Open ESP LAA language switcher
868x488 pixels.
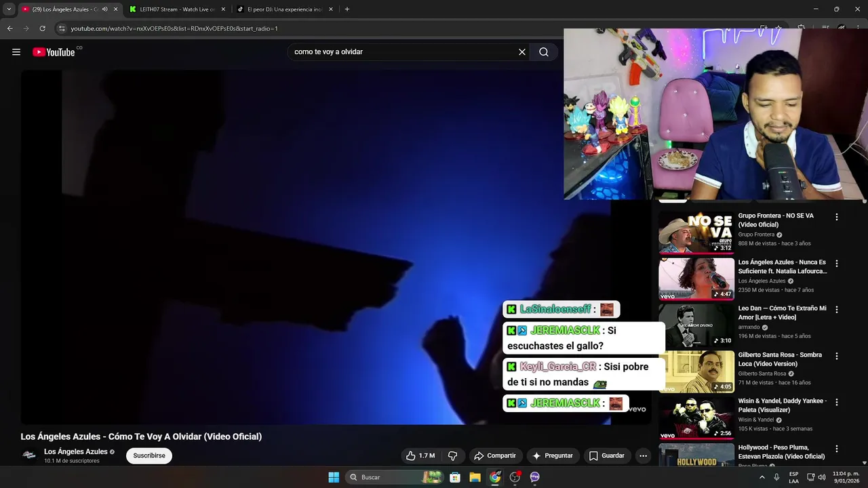(x=793, y=477)
